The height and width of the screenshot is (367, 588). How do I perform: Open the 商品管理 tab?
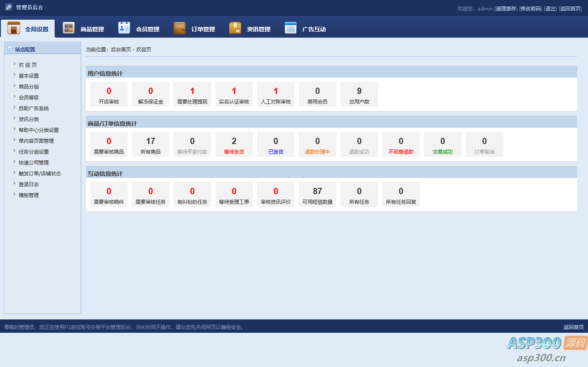pos(83,28)
